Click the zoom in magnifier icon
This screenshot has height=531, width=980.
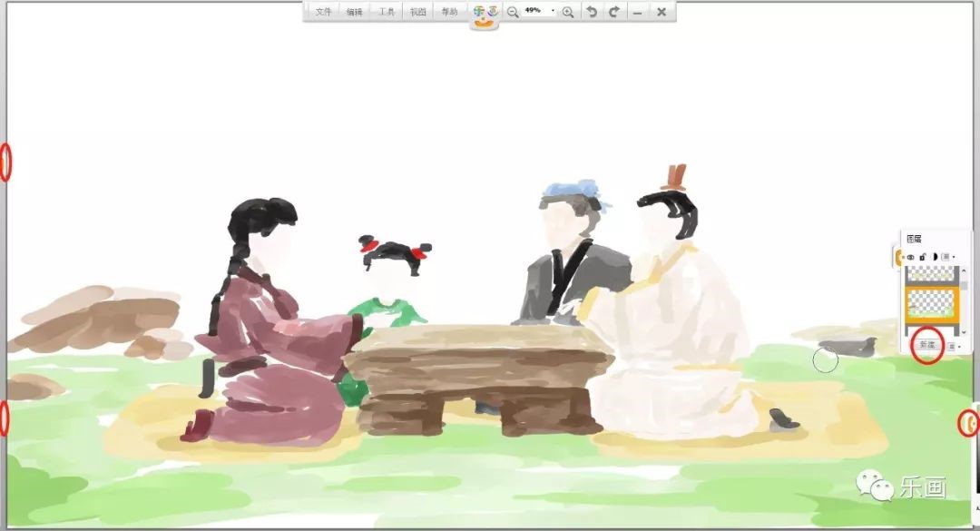(x=568, y=12)
